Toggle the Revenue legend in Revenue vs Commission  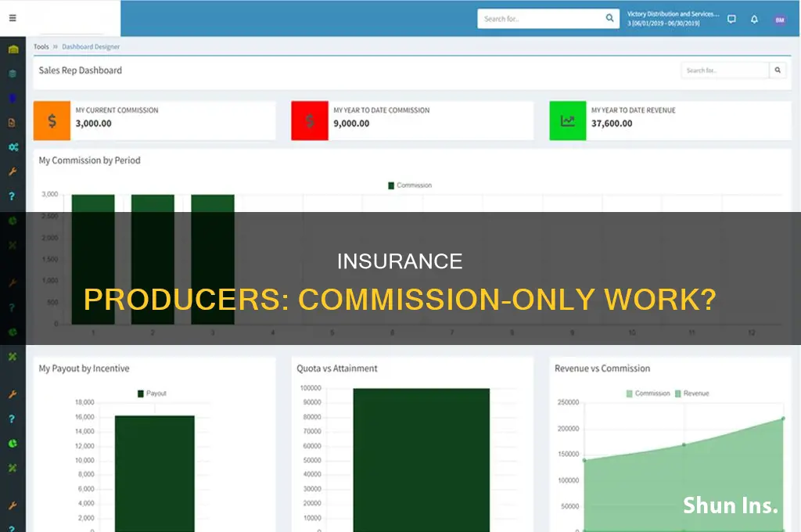click(x=691, y=393)
